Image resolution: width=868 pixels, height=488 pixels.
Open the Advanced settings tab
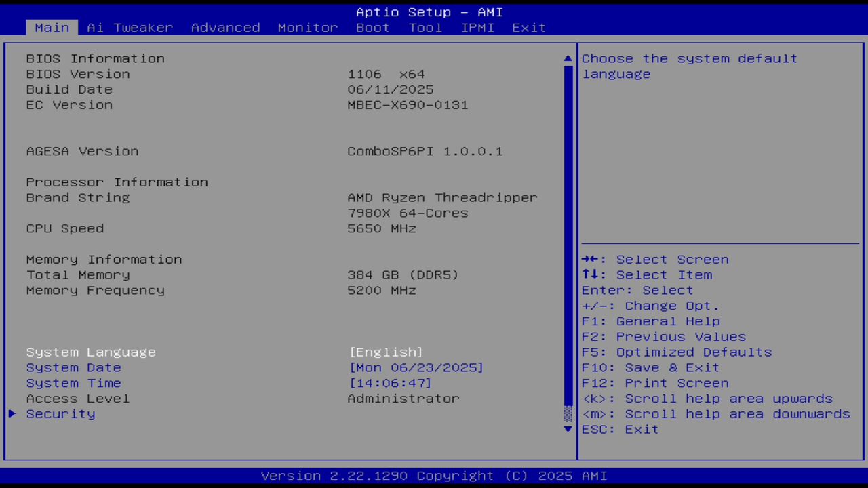(x=225, y=27)
